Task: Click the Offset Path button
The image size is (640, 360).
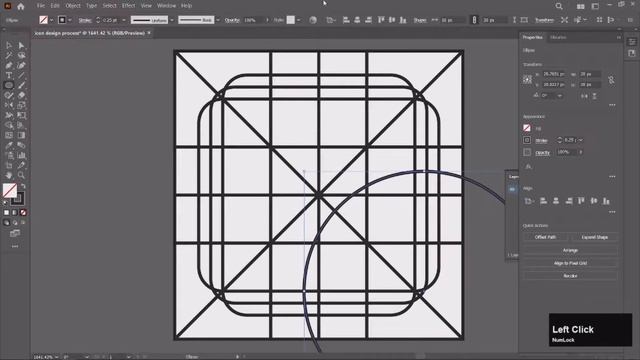Action: coord(545,237)
